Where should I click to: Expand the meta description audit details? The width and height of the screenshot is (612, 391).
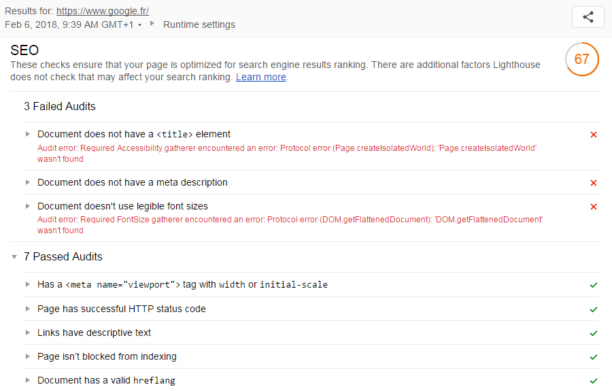click(x=27, y=182)
